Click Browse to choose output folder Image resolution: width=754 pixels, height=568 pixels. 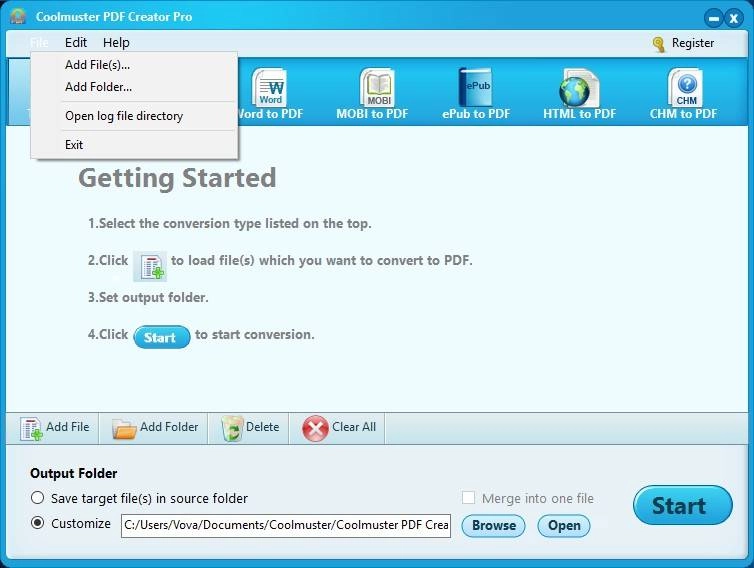[x=493, y=525]
